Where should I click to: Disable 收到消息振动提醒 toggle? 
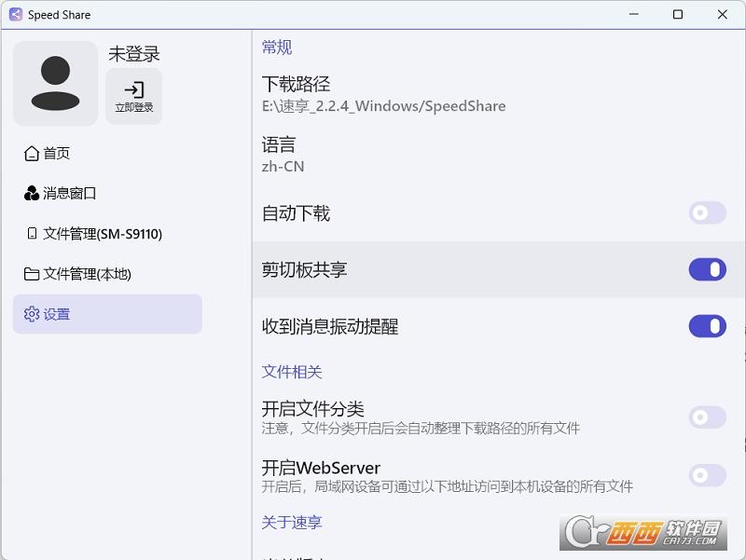coord(707,326)
